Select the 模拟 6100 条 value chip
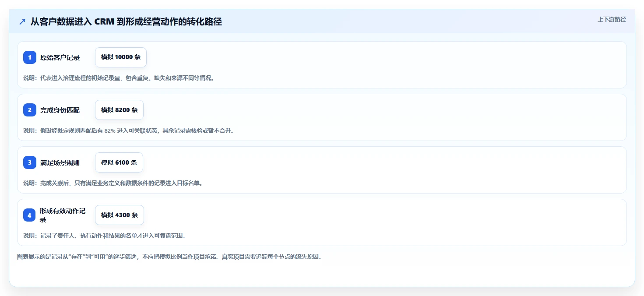The height and width of the screenshot is (296, 644). [x=119, y=162]
